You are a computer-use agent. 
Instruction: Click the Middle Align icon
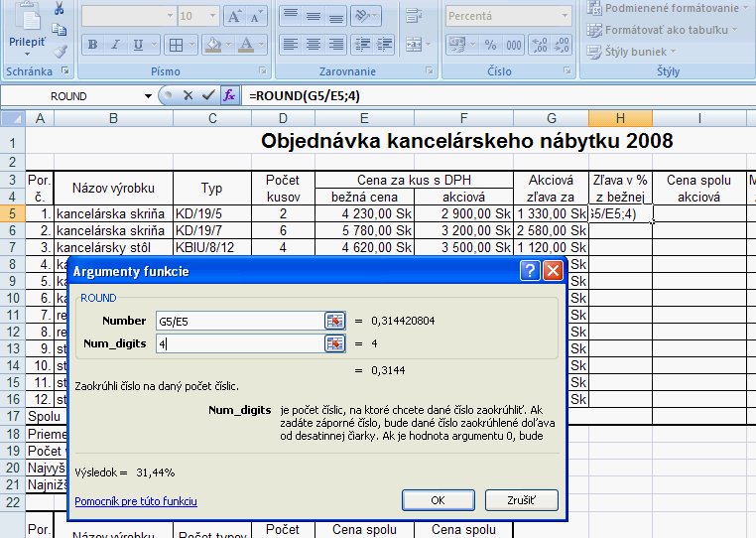(x=314, y=16)
